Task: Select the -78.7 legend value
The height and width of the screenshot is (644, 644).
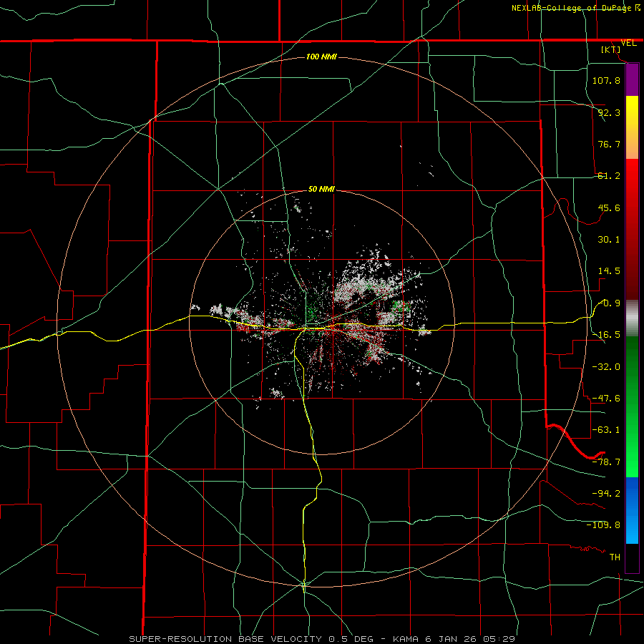Action: point(606,462)
